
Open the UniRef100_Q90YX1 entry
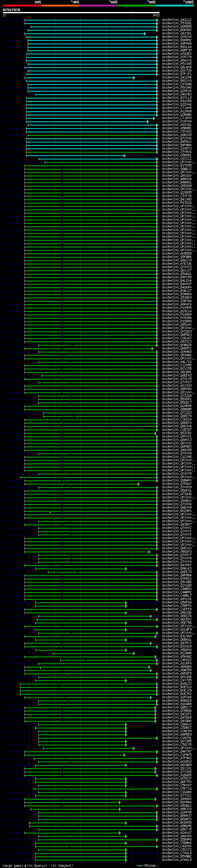click(177, 436)
